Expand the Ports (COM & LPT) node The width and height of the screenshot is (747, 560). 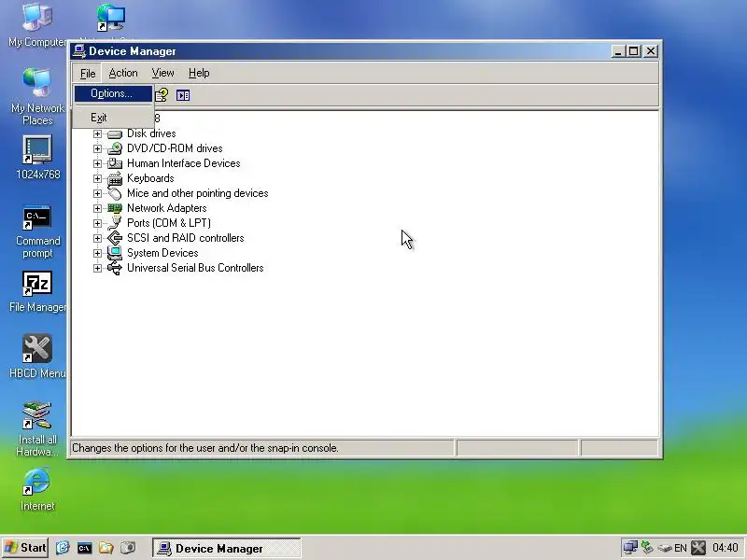(97, 223)
